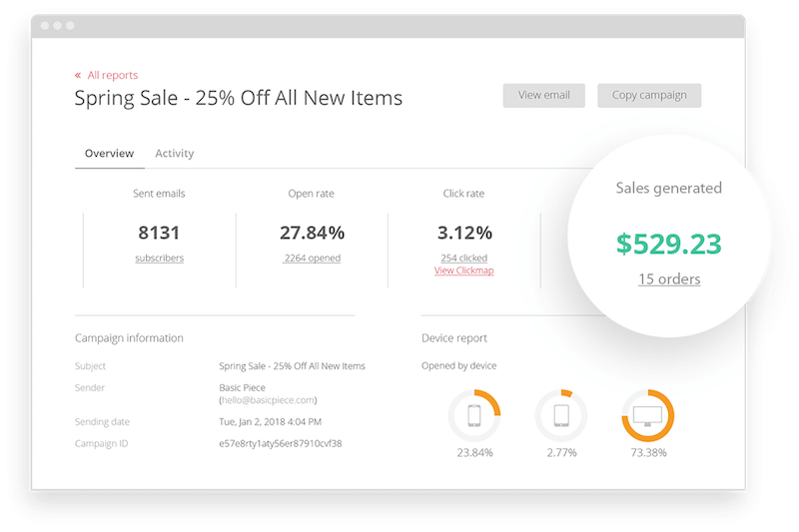Open View Clickmap link
Screen dimensions: 799x532
point(463,270)
